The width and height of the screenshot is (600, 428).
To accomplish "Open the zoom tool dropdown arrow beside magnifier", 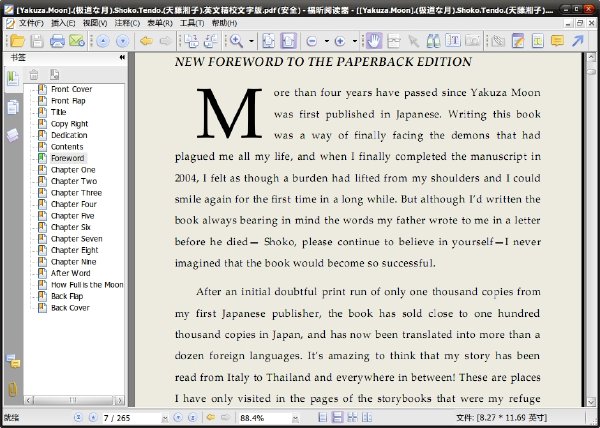I will [251, 41].
